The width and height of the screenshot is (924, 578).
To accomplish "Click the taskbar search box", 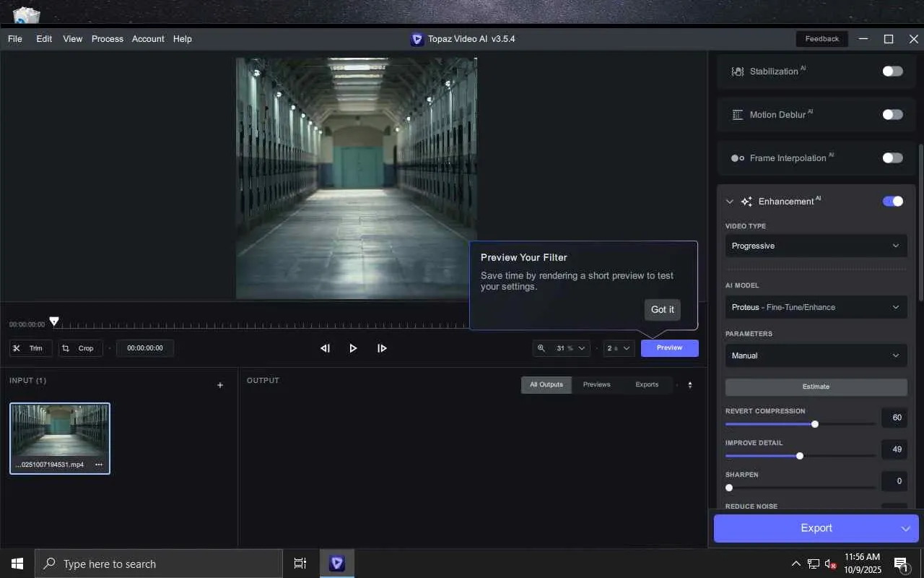I will click(159, 564).
